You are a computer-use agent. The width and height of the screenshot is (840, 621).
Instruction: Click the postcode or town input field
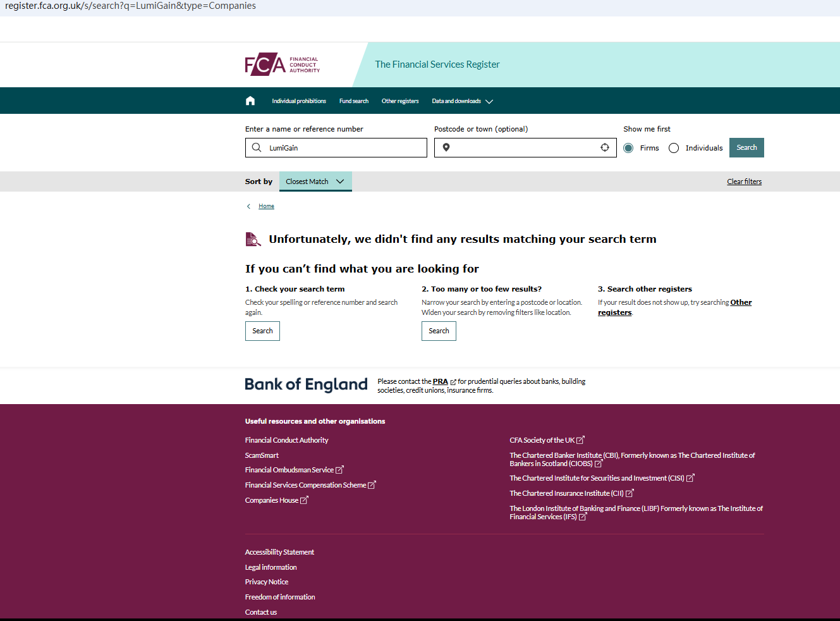[x=525, y=147]
